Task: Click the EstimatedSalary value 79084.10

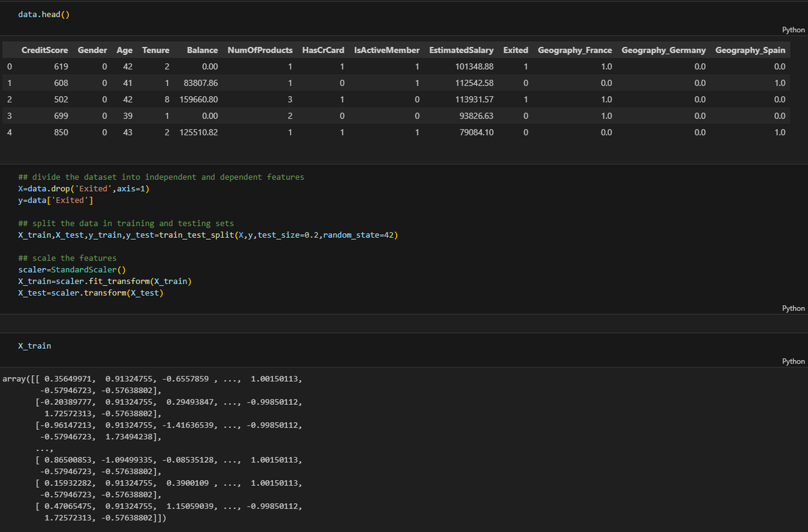Action: (x=476, y=133)
